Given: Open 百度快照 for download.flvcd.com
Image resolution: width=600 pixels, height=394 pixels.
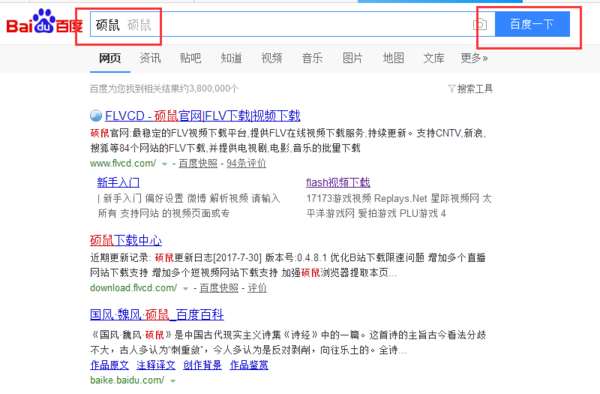Looking at the screenshot, I should pyautogui.click(x=219, y=288).
